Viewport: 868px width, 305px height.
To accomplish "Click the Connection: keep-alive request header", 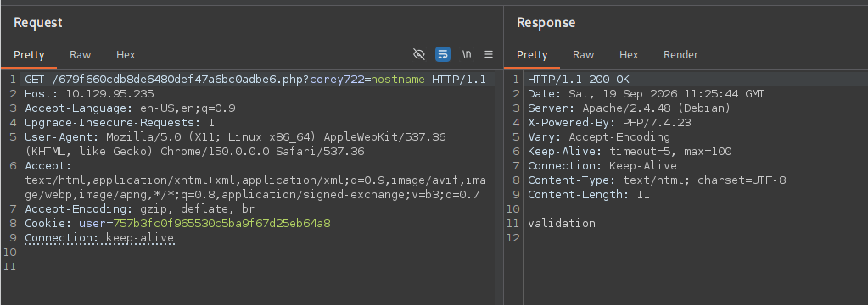I will click(x=99, y=238).
